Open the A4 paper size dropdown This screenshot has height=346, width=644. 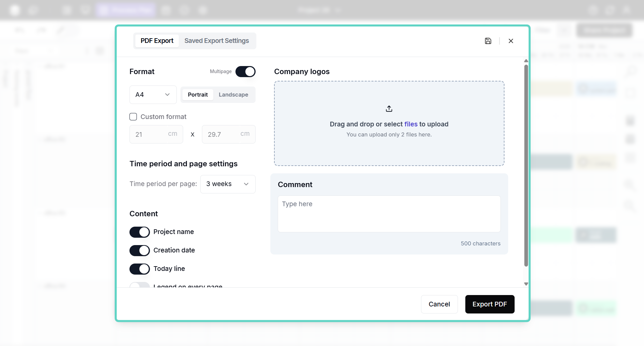pyautogui.click(x=153, y=95)
